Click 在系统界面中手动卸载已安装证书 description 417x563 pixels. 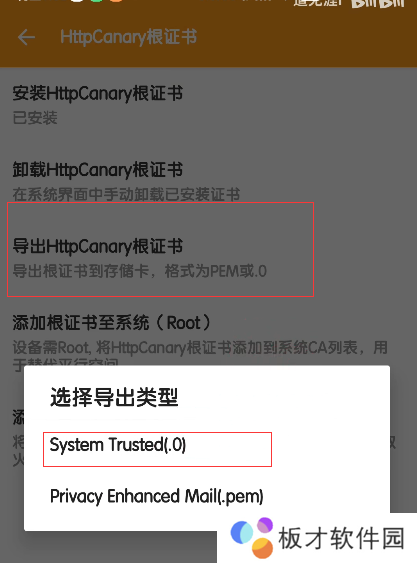pos(126,194)
